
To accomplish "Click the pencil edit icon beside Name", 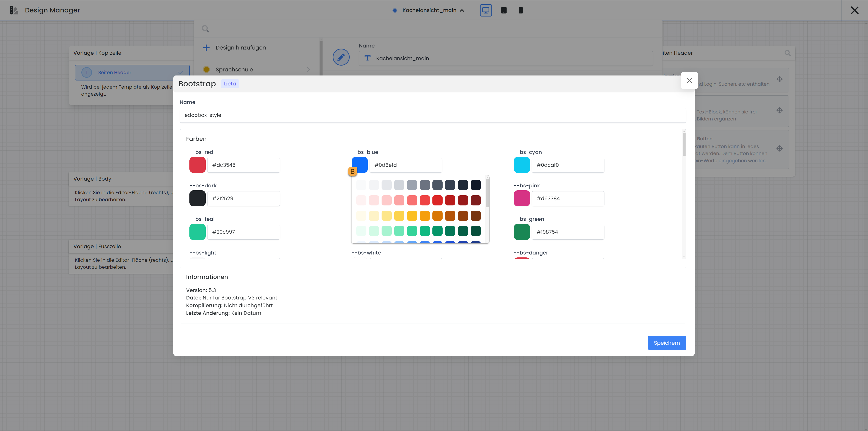I will 341,57.
